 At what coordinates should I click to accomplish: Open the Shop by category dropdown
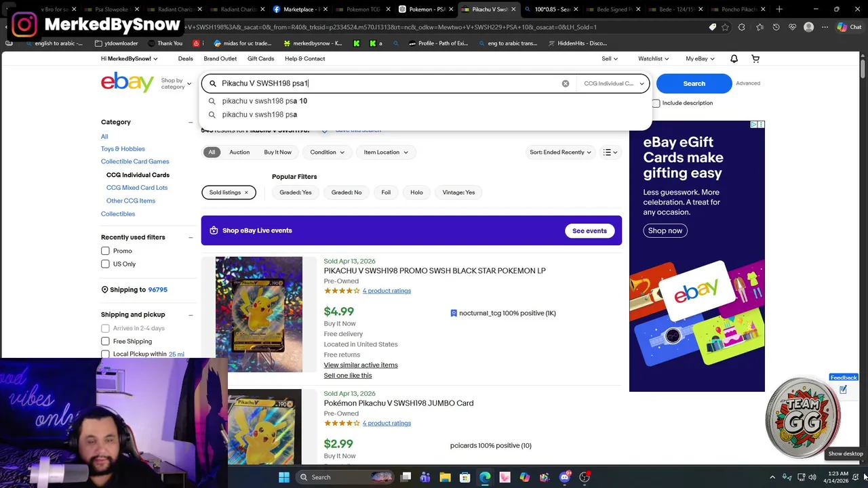pos(176,83)
